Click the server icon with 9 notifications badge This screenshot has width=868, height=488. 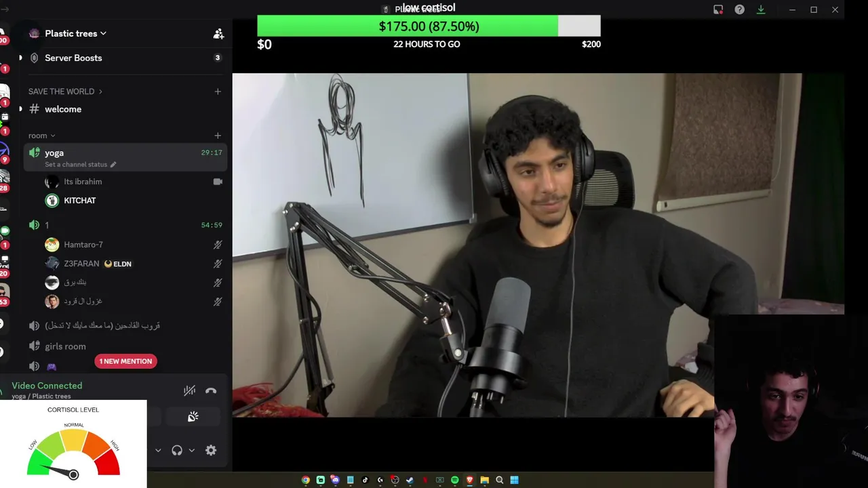pyautogui.click(x=4, y=152)
